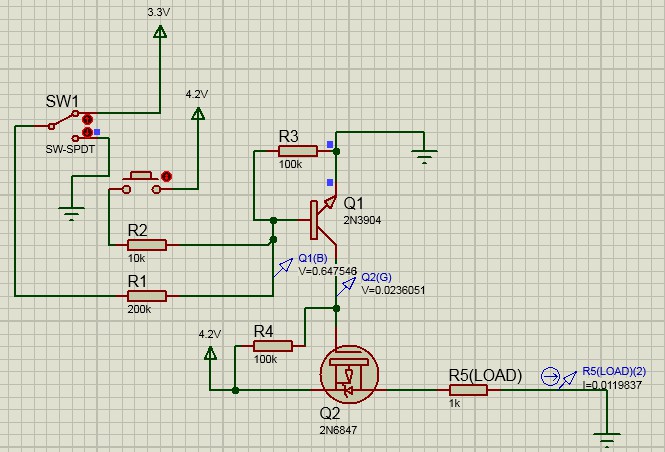The height and width of the screenshot is (452, 665).
Task: Toggle SW1 down actuator red button
Action: coord(87,132)
